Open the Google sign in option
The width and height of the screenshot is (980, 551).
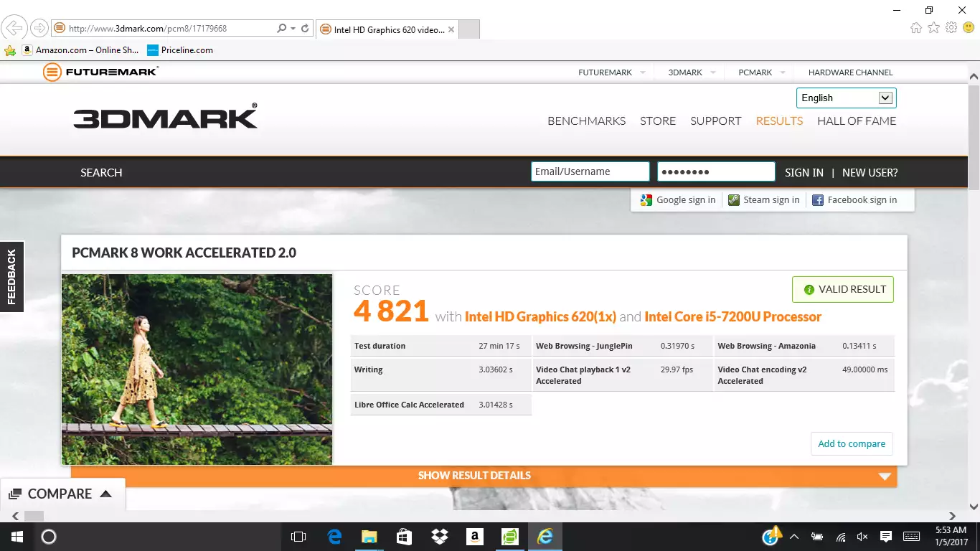point(678,200)
